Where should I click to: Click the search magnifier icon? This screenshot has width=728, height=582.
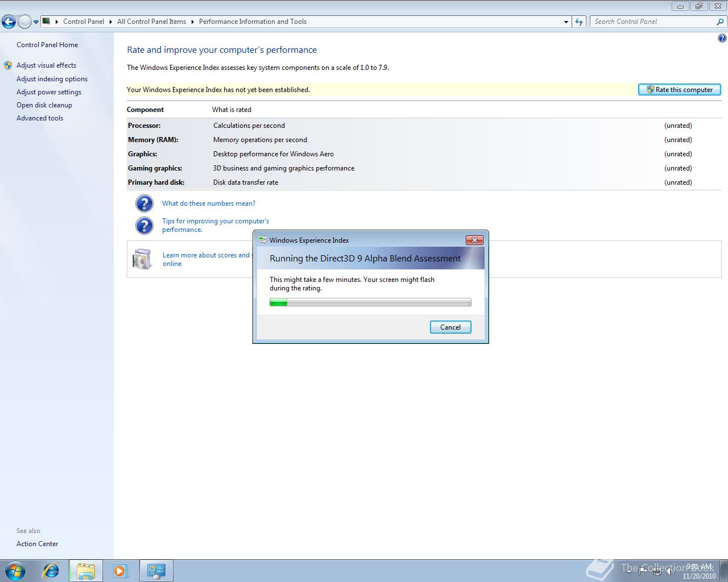(x=721, y=22)
